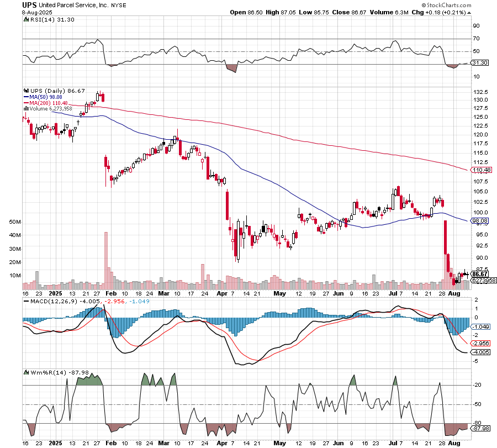The height and width of the screenshot is (448, 497).
Task: Select the blue MA(50) line swatch
Action: click(x=27, y=97)
